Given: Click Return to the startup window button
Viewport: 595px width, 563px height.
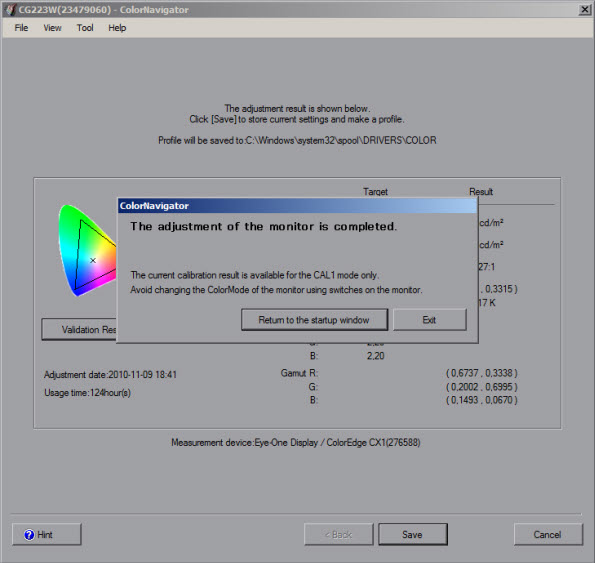Looking at the screenshot, I should pos(314,320).
